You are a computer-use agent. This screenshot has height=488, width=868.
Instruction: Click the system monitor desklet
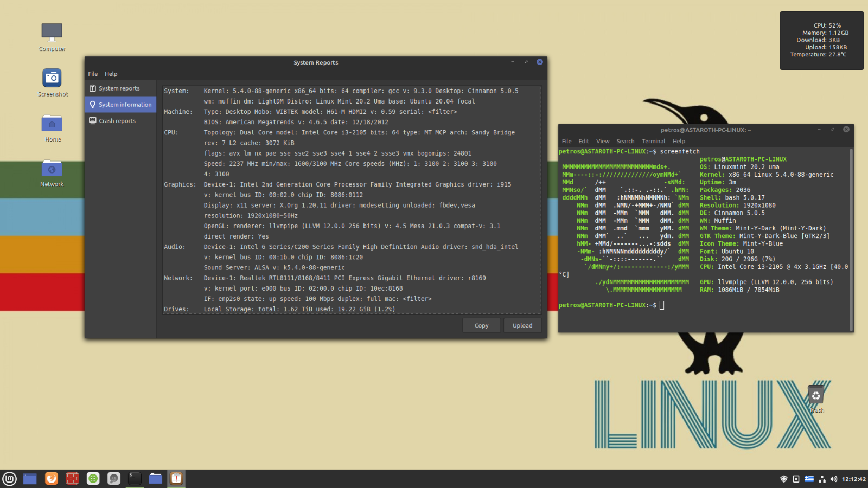[x=821, y=40]
